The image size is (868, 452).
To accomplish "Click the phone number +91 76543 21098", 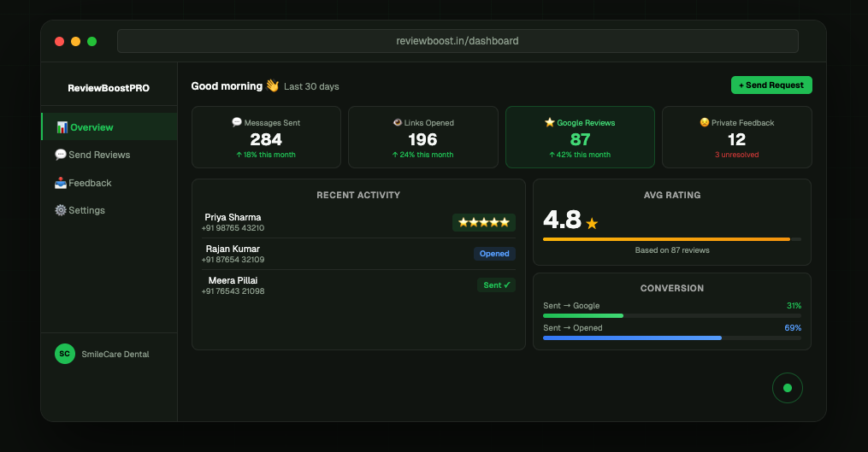I will (233, 291).
